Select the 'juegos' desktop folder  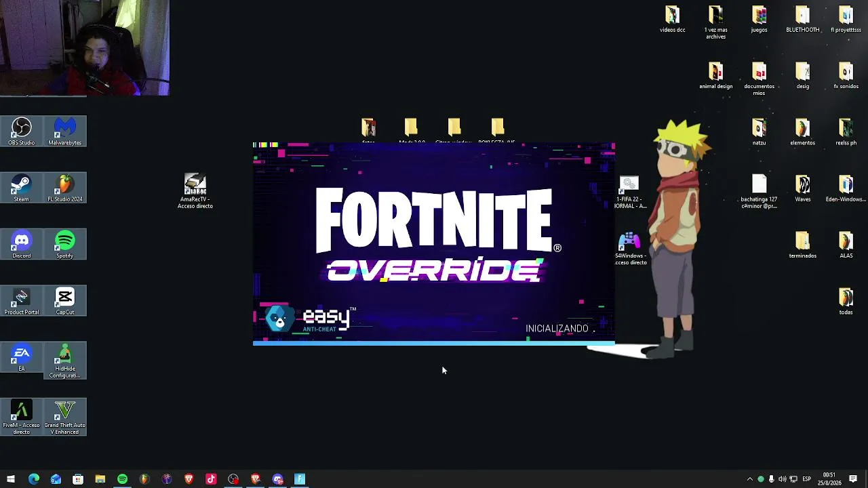point(759,19)
